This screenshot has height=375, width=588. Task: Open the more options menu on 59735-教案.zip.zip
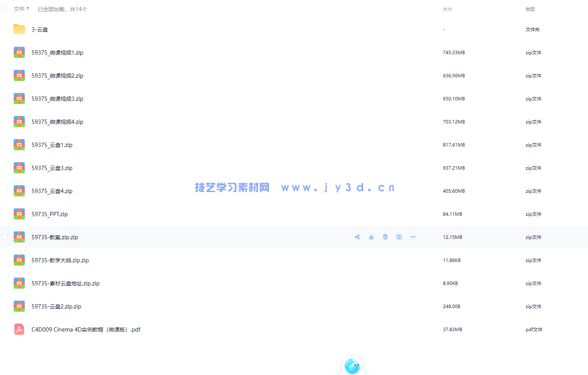point(413,237)
